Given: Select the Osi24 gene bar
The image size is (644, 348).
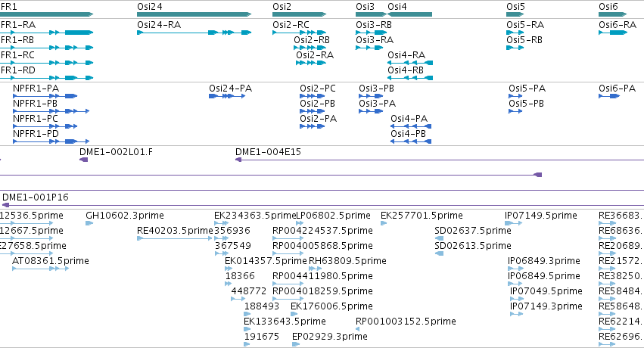Looking at the screenshot, I should (194, 14).
